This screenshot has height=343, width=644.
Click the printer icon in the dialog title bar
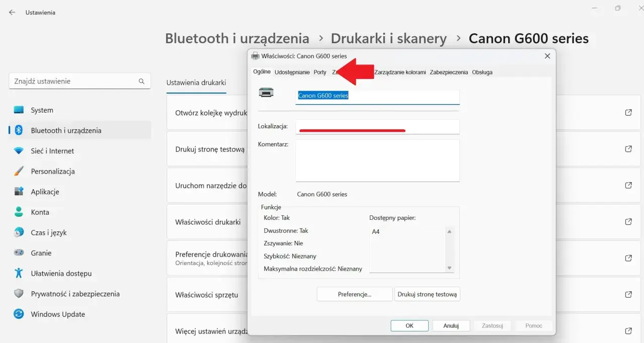(255, 56)
